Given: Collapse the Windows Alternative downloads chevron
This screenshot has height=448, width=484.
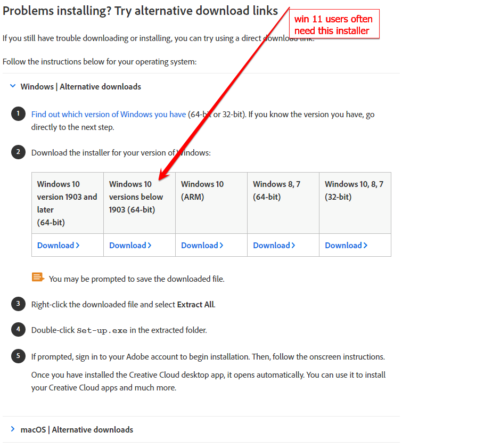Looking at the screenshot, I should coord(13,86).
